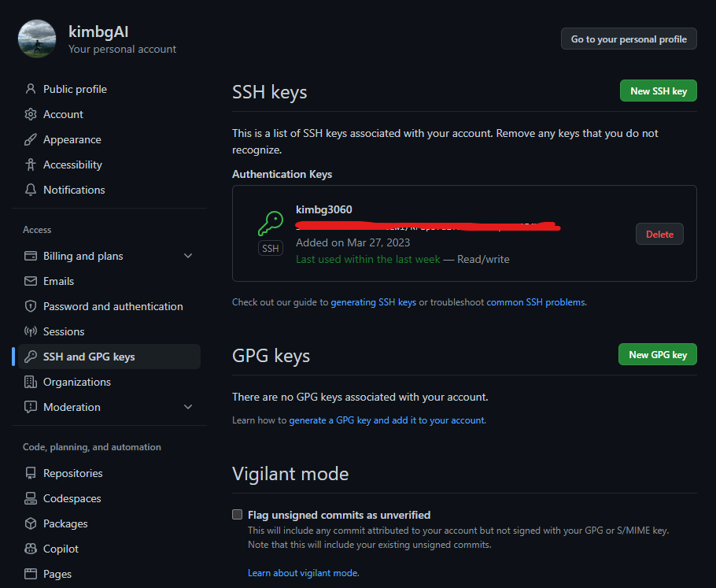The image size is (716, 588).
Task: Click the 'Code, planning, and automation' section label
Action: pos(92,447)
